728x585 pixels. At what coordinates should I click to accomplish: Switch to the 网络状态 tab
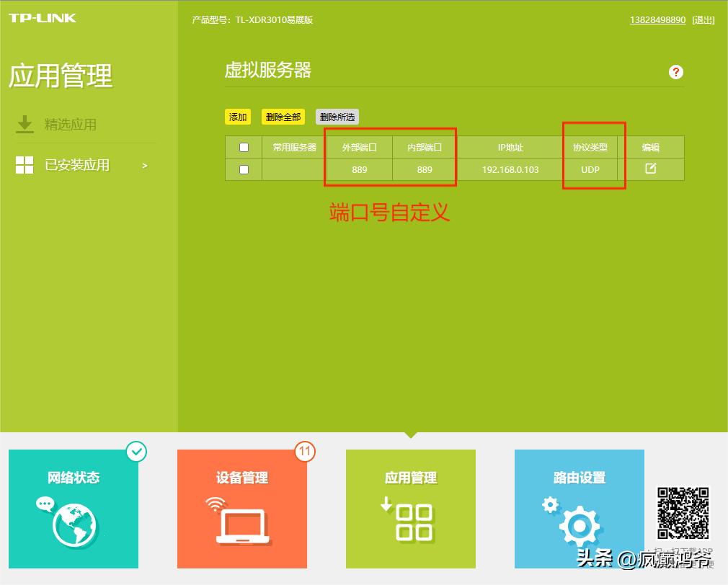point(73,477)
